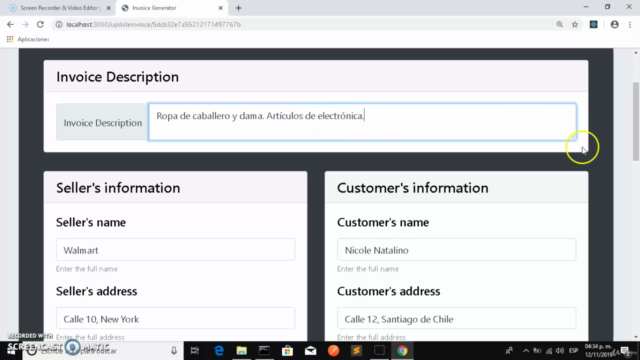Open File Explorer from the taskbar
The height and width of the screenshot is (360, 640).
(242, 351)
